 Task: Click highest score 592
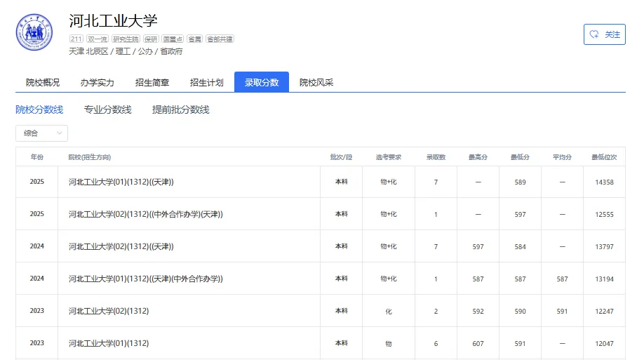point(478,311)
